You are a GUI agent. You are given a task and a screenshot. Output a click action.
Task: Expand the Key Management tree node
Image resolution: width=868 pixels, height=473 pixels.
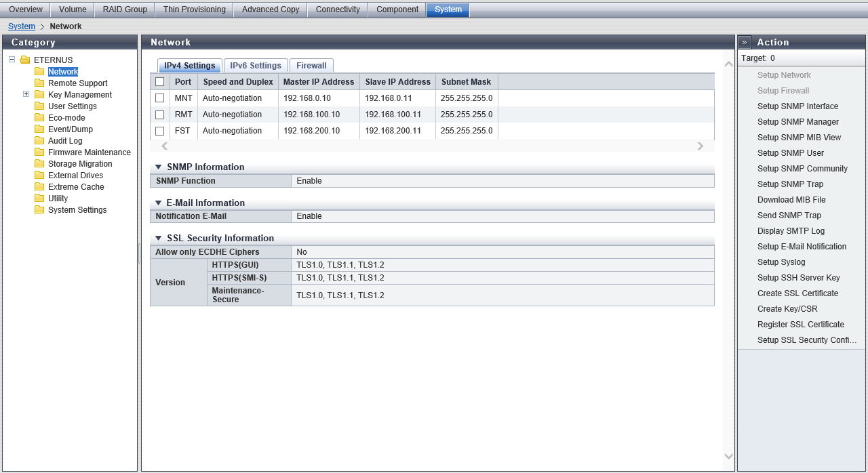pyautogui.click(x=26, y=94)
